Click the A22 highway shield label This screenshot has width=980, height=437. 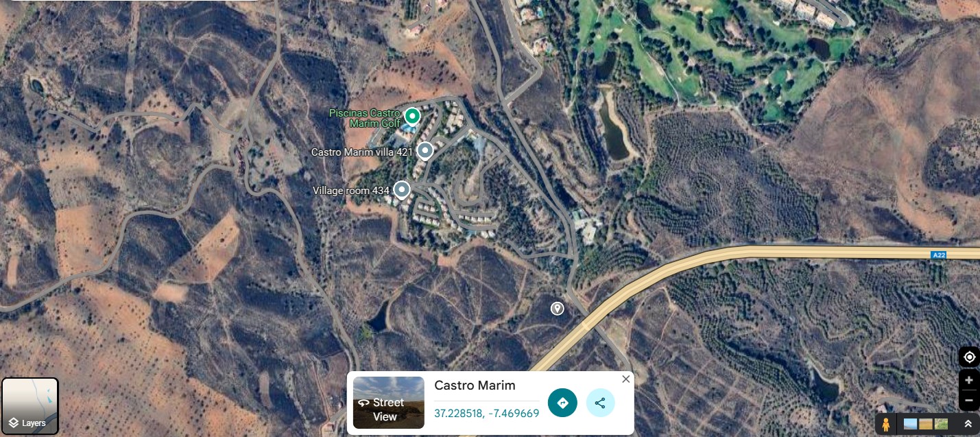coord(938,255)
